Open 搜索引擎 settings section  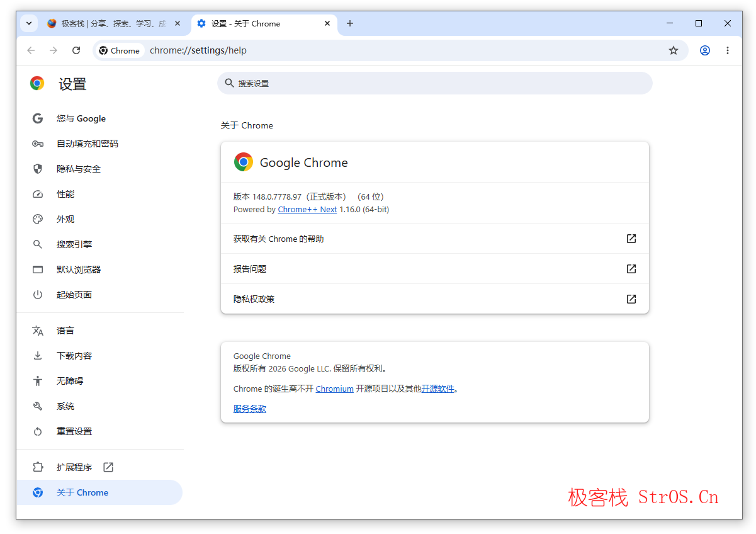click(99, 244)
